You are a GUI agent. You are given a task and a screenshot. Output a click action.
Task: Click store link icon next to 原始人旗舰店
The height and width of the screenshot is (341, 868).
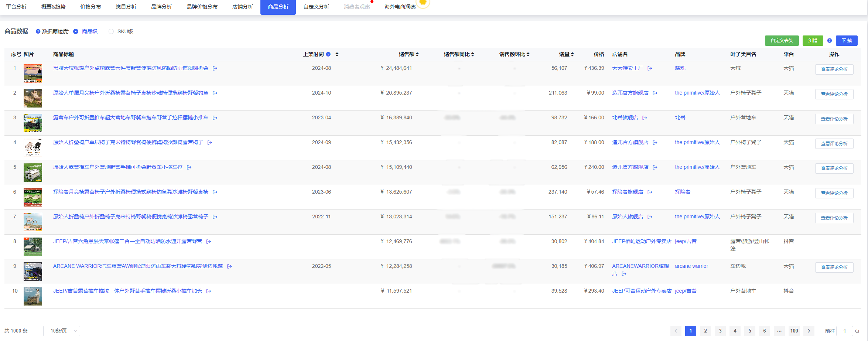650,217
